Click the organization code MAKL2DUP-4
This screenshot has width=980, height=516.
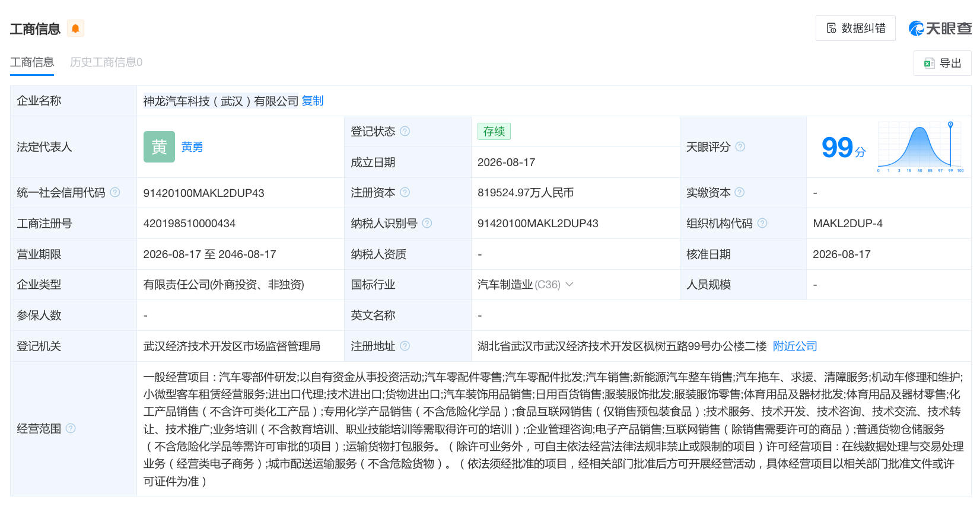point(848,224)
